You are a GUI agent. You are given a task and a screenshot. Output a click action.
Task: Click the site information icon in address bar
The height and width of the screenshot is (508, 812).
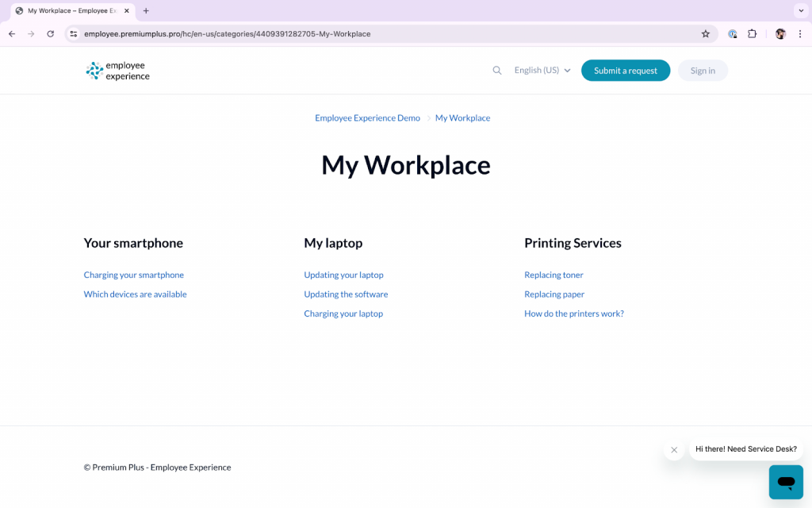point(74,34)
